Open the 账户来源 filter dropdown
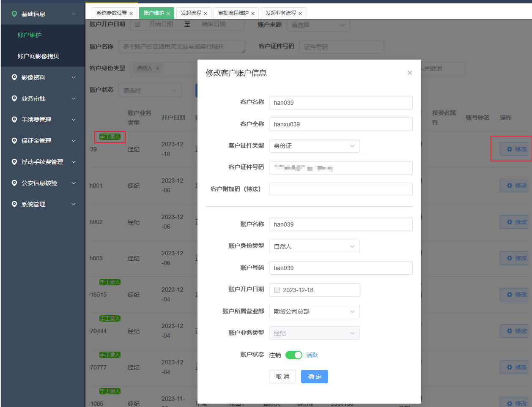 [318, 25]
